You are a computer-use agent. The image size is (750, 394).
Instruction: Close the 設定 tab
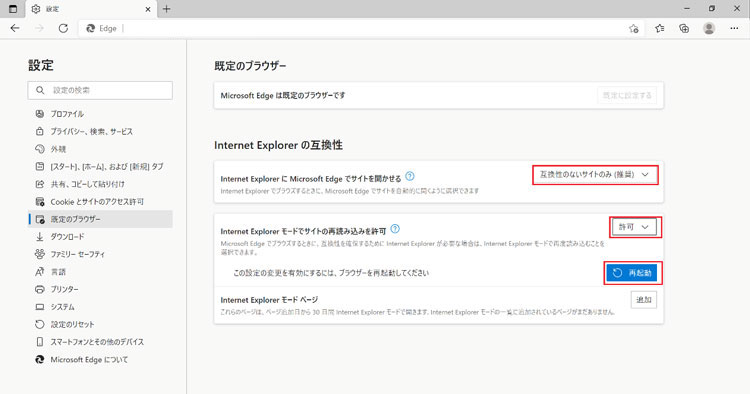(148, 9)
